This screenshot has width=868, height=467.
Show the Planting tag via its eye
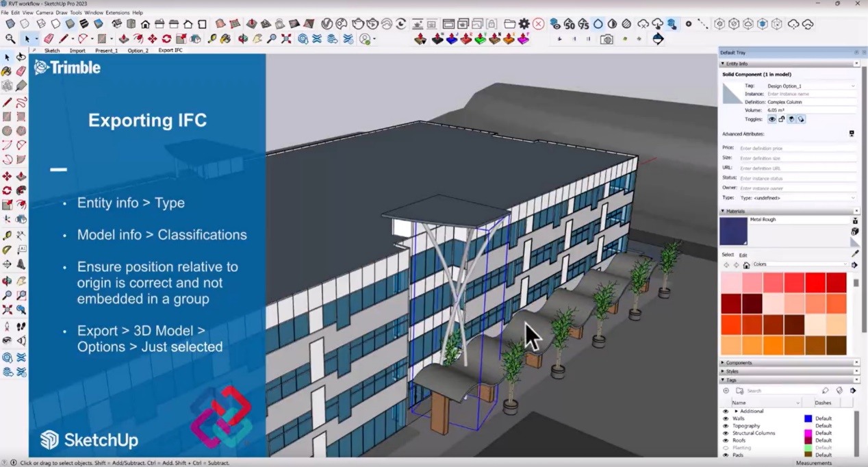click(x=726, y=448)
